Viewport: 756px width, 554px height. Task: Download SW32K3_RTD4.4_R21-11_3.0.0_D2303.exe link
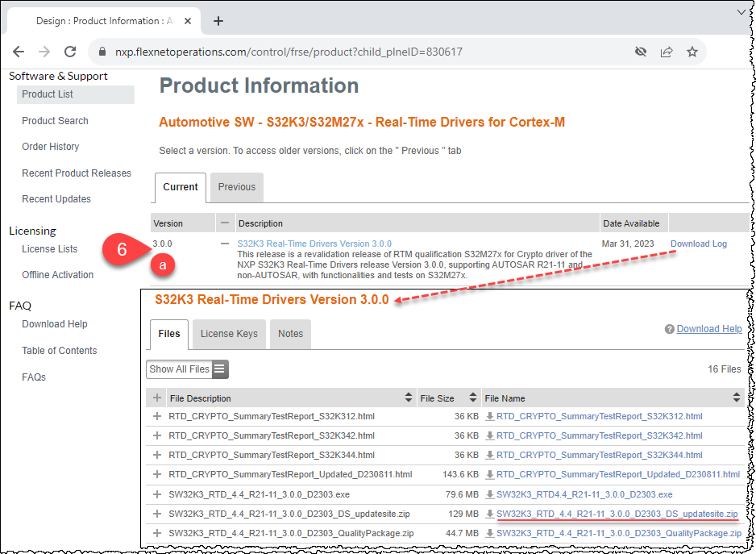[x=584, y=494]
